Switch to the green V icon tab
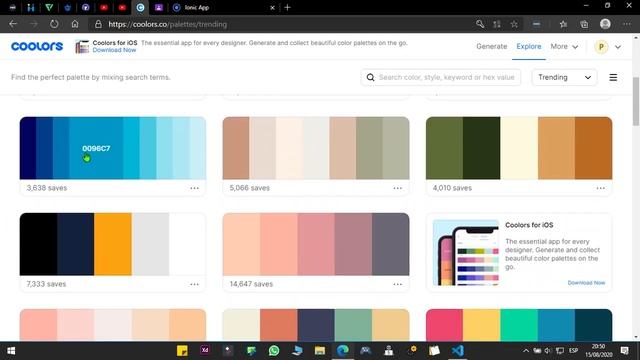Image resolution: width=640 pixels, height=360 pixels. (49, 7)
